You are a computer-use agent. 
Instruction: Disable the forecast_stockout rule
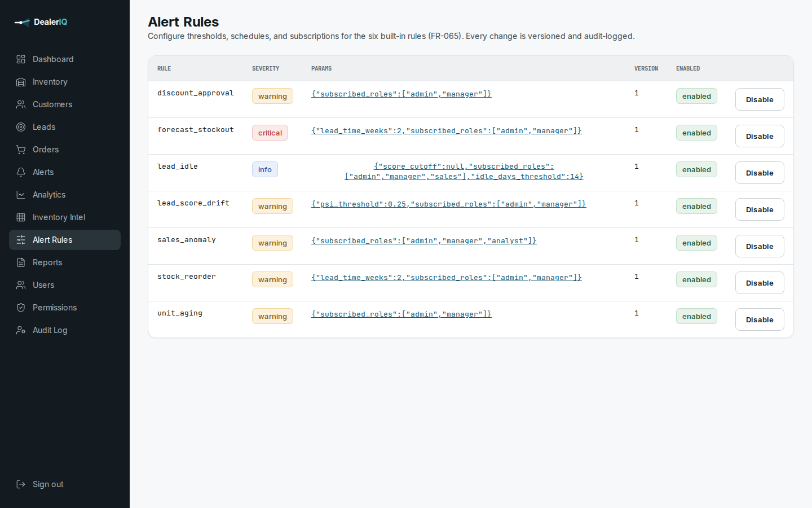click(x=760, y=136)
